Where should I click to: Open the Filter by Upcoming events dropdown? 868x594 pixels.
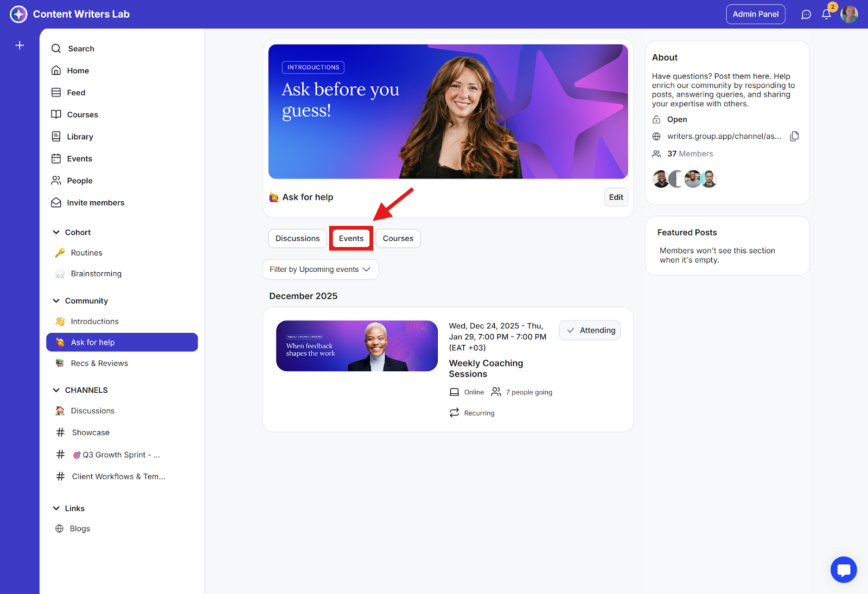(320, 270)
